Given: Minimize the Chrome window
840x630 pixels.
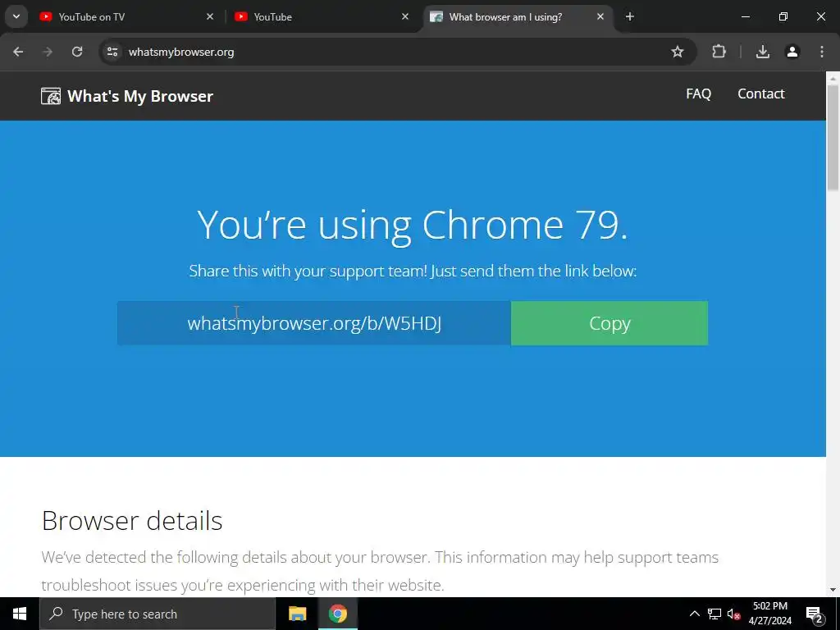Looking at the screenshot, I should [x=745, y=16].
